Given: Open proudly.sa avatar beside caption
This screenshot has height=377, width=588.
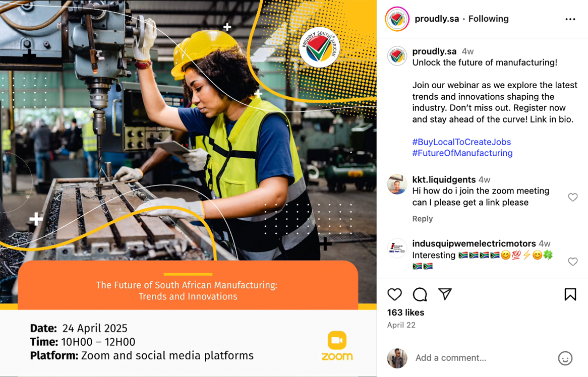Looking at the screenshot, I should click(397, 56).
